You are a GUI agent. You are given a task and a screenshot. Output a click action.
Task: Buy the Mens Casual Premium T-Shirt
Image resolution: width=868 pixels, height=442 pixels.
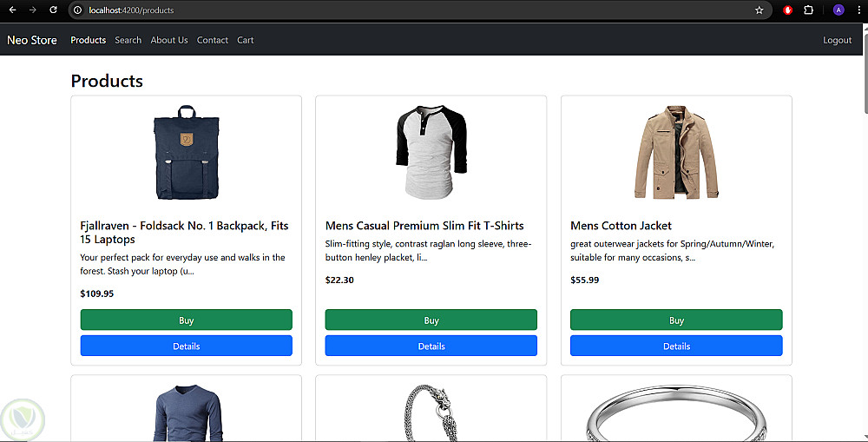[431, 320]
